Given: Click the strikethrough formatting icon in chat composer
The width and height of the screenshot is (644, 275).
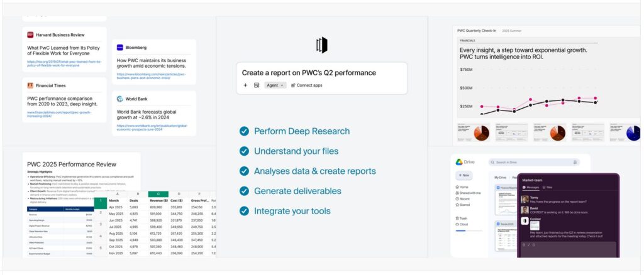Looking at the screenshot, I should (x=533, y=245).
